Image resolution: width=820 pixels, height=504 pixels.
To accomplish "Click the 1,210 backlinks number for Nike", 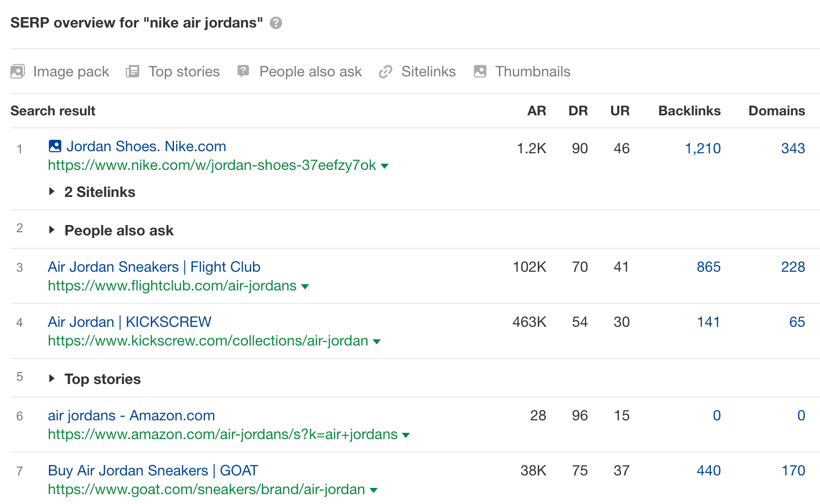I will pos(703,149).
